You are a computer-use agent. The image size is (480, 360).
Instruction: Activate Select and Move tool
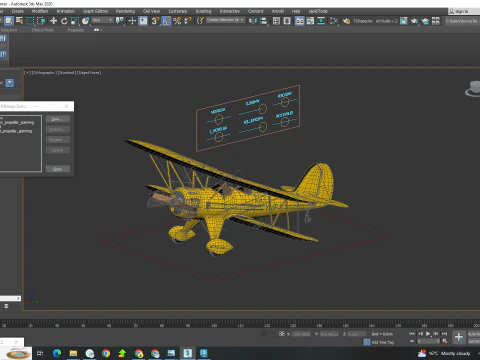53,21
